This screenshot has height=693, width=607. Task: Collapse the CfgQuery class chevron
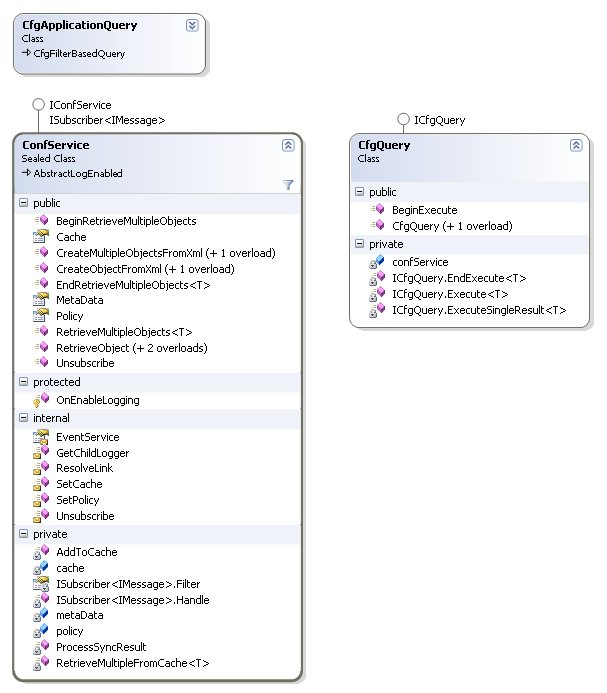[x=576, y=145]
